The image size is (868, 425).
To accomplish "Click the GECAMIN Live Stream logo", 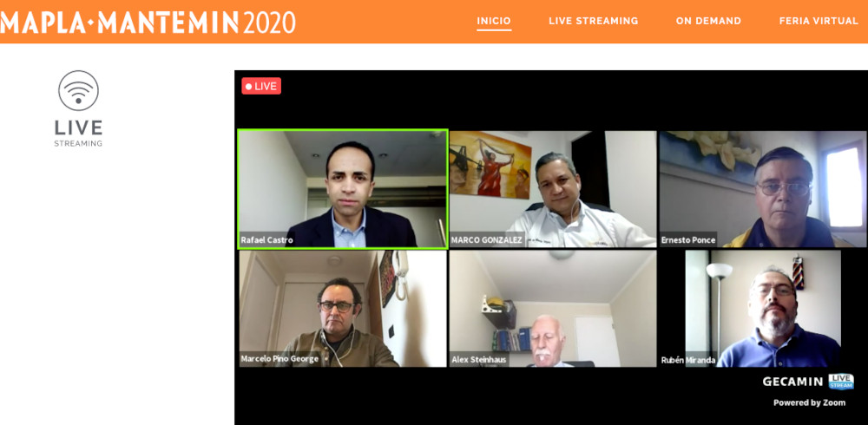I will click(807, 382).
